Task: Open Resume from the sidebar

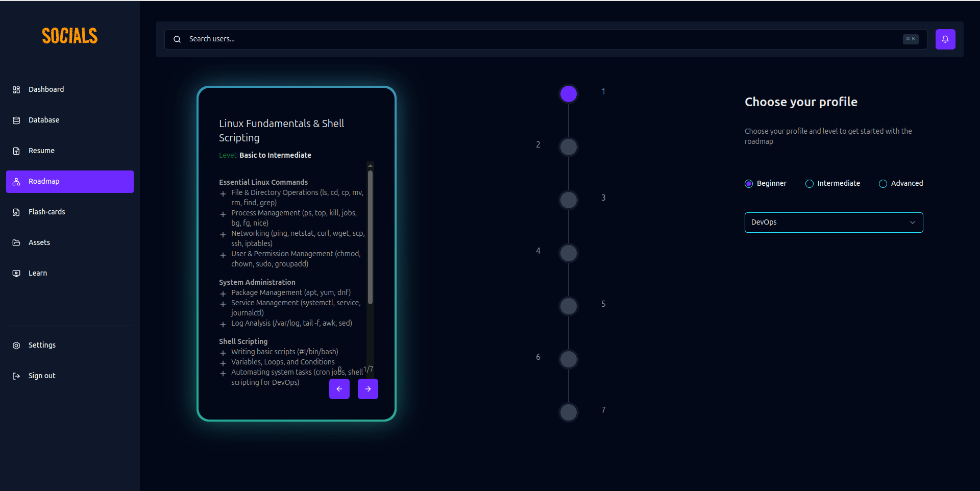Action: point(70,151)
